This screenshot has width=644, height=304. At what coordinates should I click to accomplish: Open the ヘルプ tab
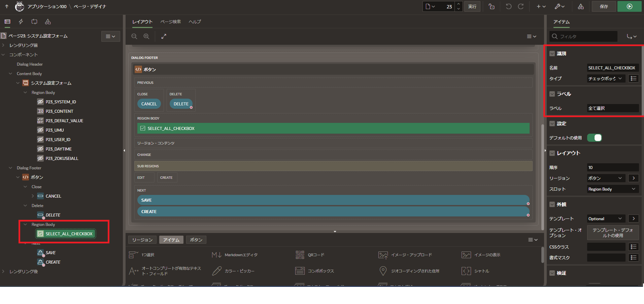point(195,22)
